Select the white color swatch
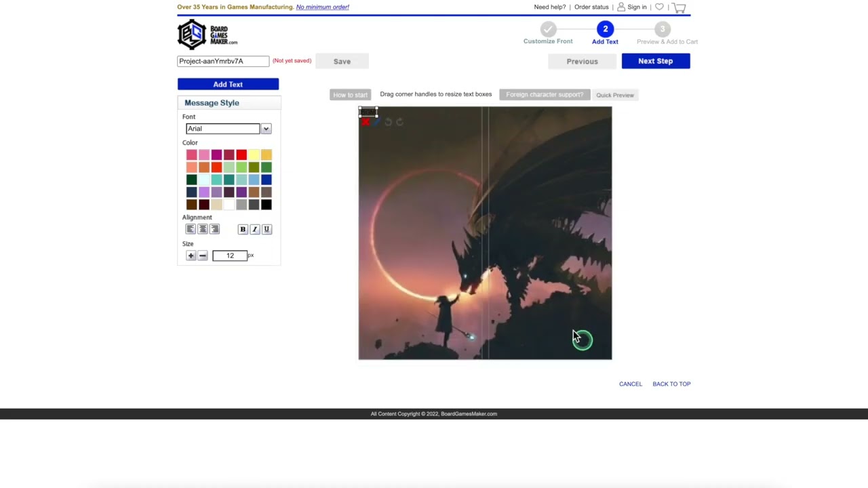This screenshot has height=488, width=868. pyautogui.click(x=229, y=205)
